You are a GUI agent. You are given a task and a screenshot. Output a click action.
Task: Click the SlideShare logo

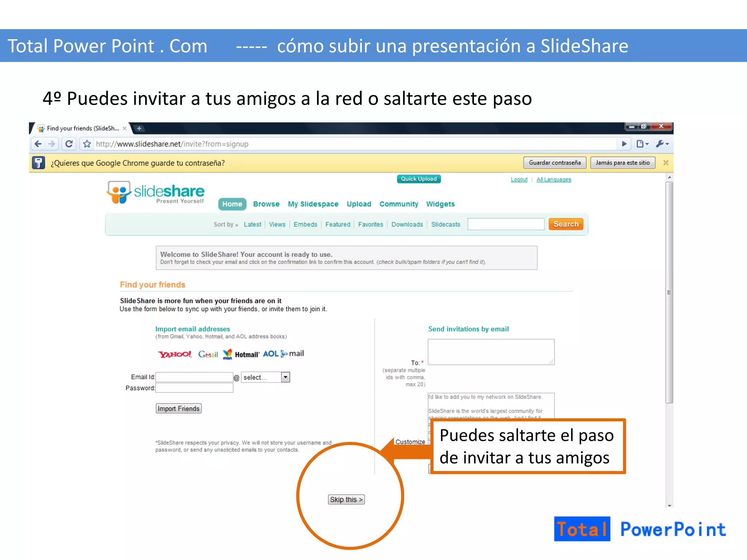[x=155, y=192]
